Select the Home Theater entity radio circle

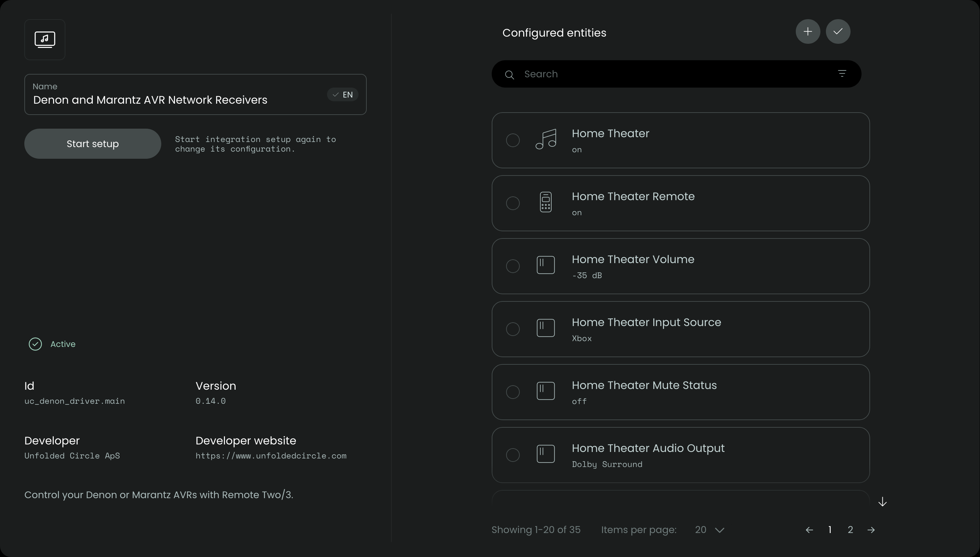(513, 140)
